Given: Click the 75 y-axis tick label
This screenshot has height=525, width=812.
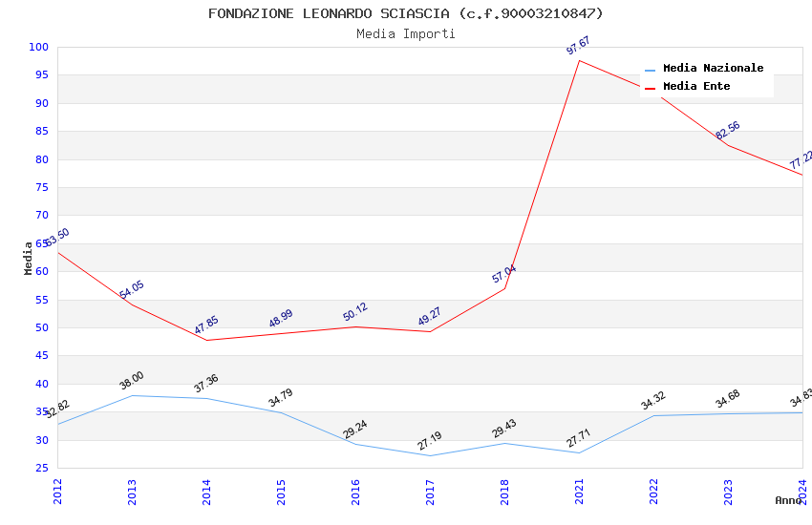Looking at the screenshot, I should coord(42,187).
